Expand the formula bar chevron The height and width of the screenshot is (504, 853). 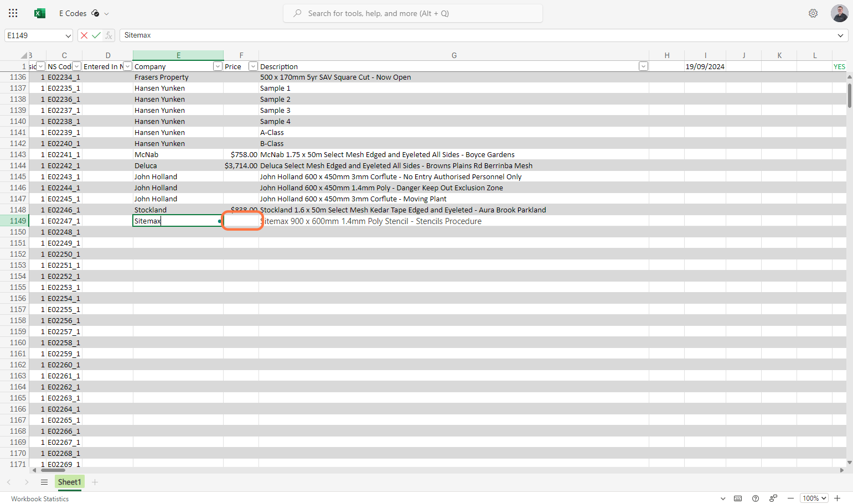(x=840, y=35)
